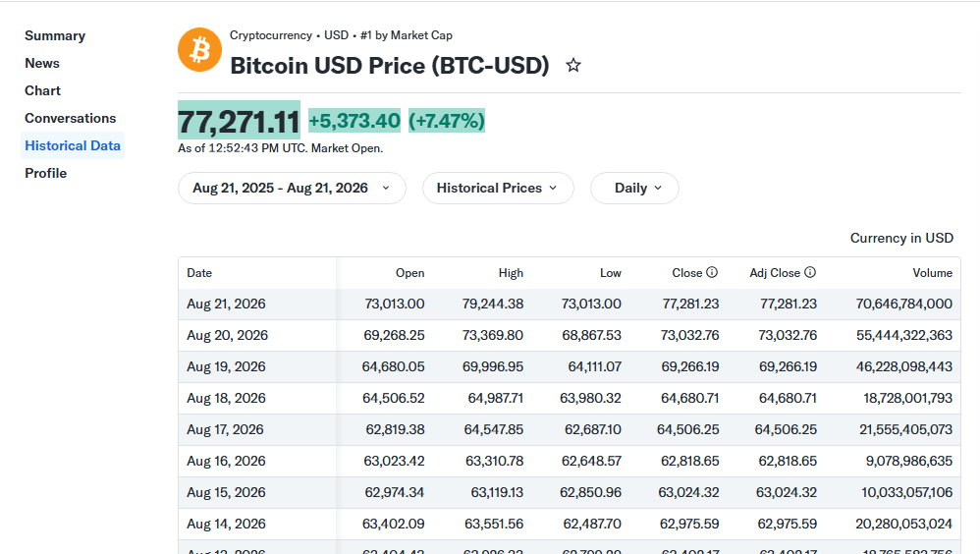Open the Profile section
Screen dimensions: 980x554
45,173
